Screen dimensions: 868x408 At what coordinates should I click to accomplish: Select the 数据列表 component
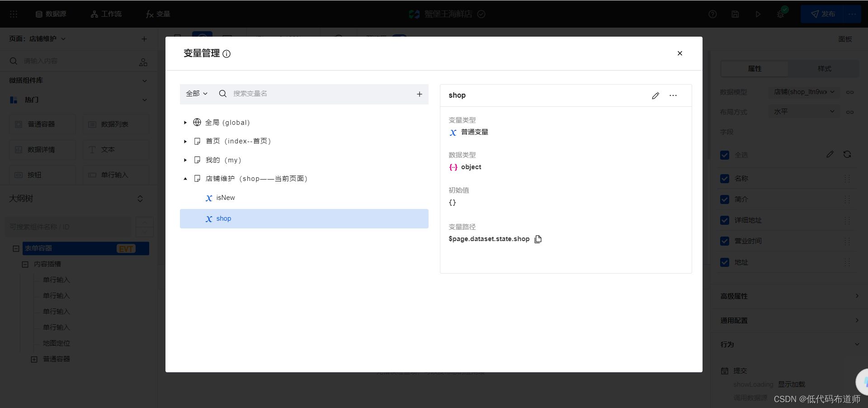116,124
